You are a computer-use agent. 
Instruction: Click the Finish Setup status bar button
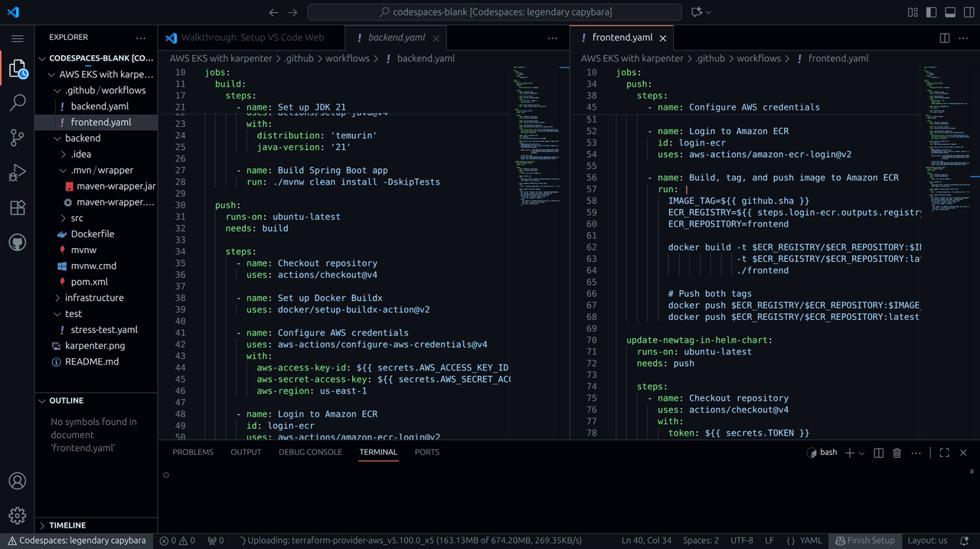click(x=864, y=541)
